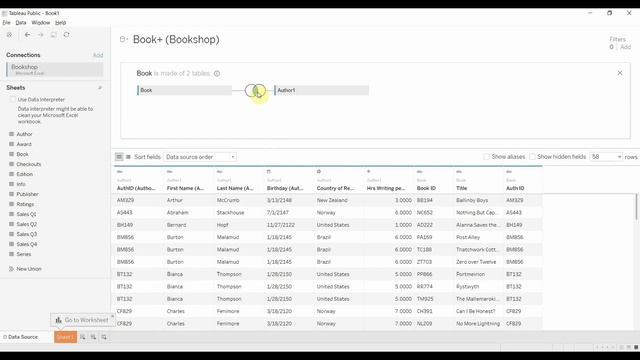The width and height of the screenshot is (640, 360).
Task: Open the Help menu
Action: [x=60, y=23]
